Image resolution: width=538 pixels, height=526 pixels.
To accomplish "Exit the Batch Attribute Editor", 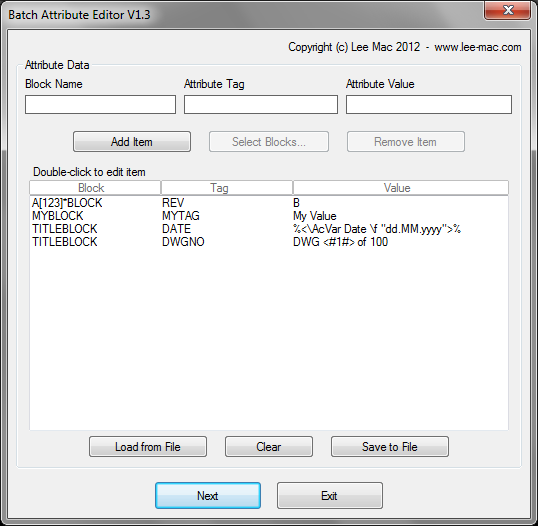I will tap(329, 495).
